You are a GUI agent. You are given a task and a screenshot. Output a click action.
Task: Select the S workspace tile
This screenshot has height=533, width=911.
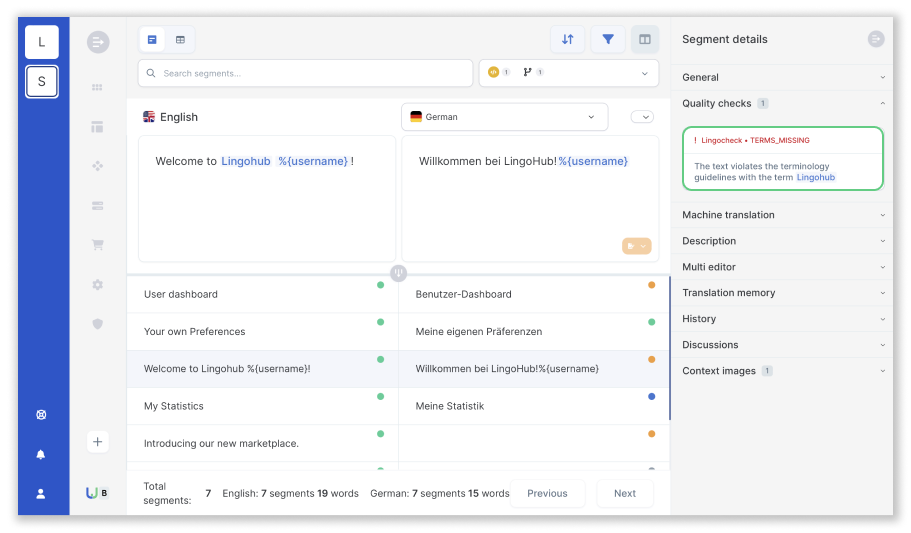coord(41,81)
